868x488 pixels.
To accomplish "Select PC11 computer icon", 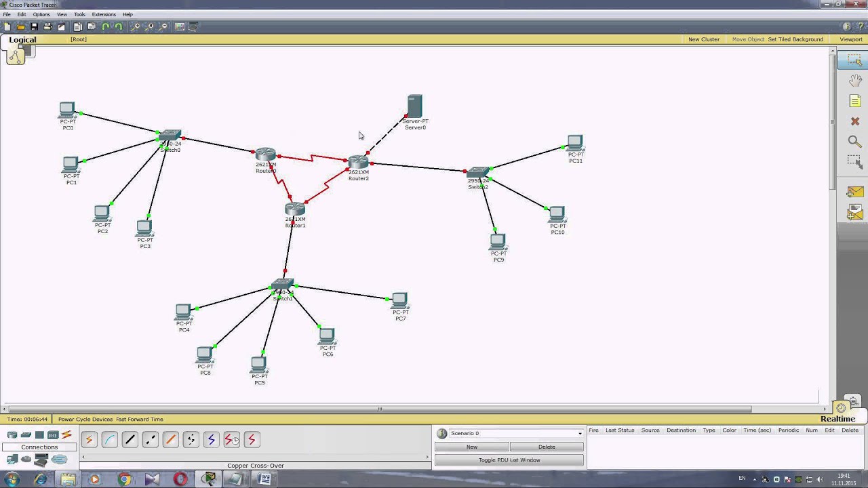I will click(574, 143).
